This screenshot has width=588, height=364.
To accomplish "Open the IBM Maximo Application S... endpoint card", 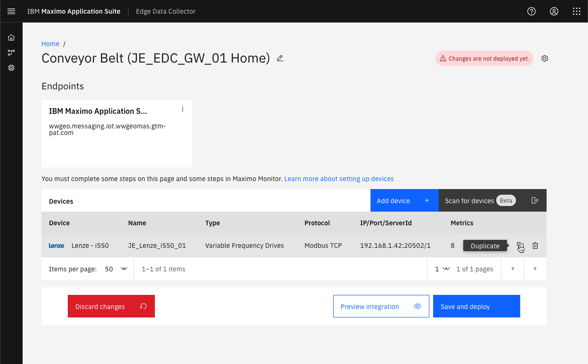I will click(x=117, y=134).
